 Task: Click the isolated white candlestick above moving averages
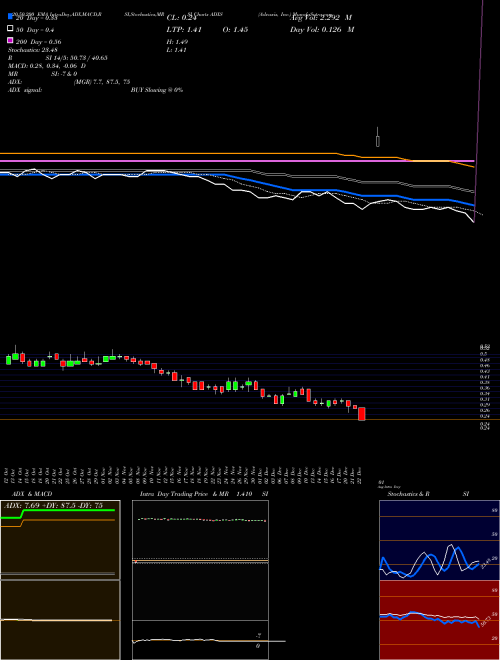378,137
